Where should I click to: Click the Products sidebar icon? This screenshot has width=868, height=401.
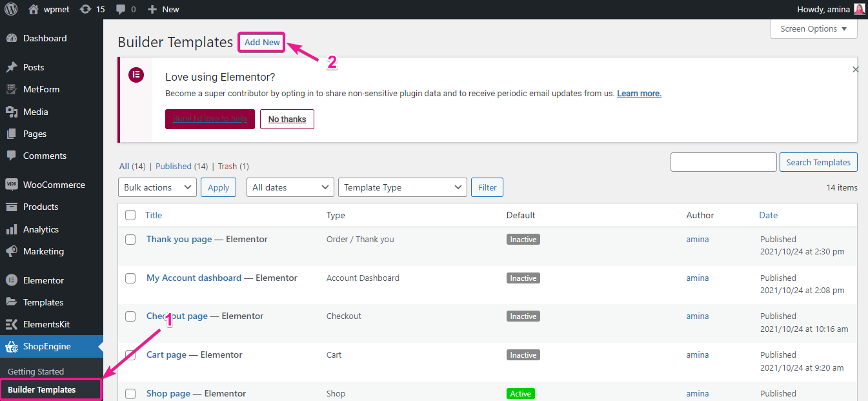12,207
